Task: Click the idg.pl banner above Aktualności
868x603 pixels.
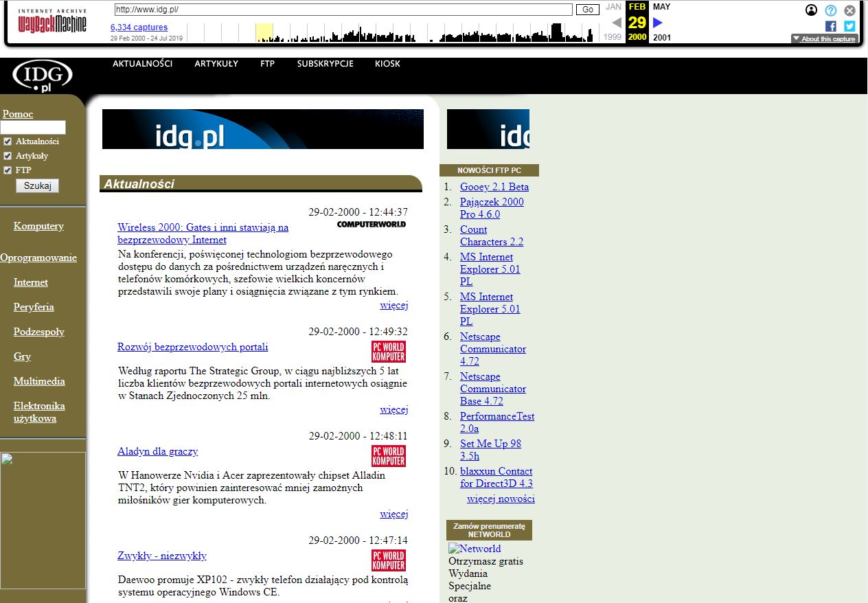Action: tap(263, 129)
